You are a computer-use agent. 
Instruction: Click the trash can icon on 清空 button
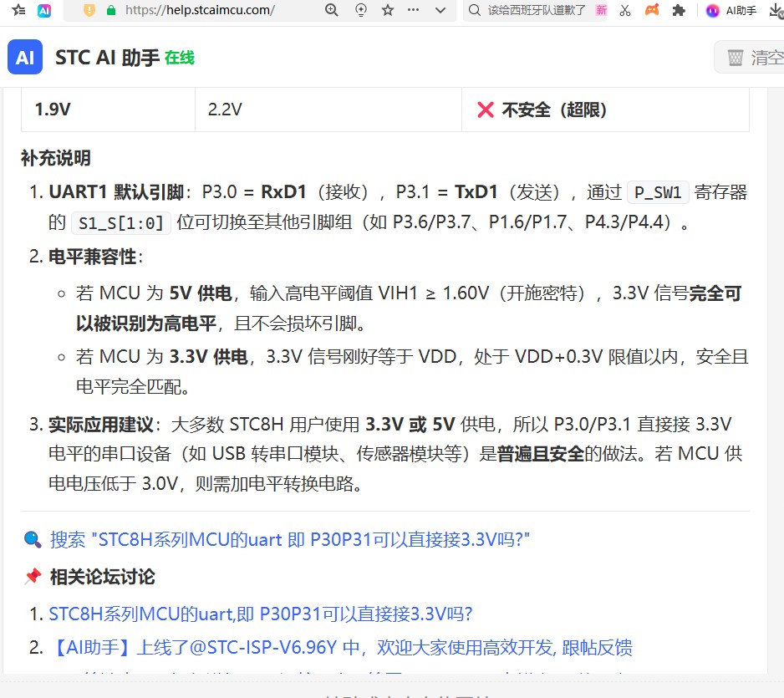(x=735, y=58)
